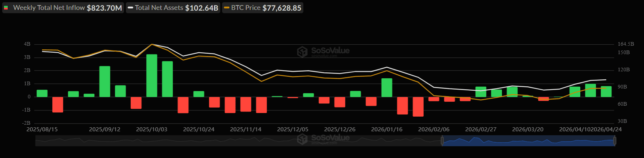Click the 120B right axis label
The image size is (644, 158).
point(624,69)
